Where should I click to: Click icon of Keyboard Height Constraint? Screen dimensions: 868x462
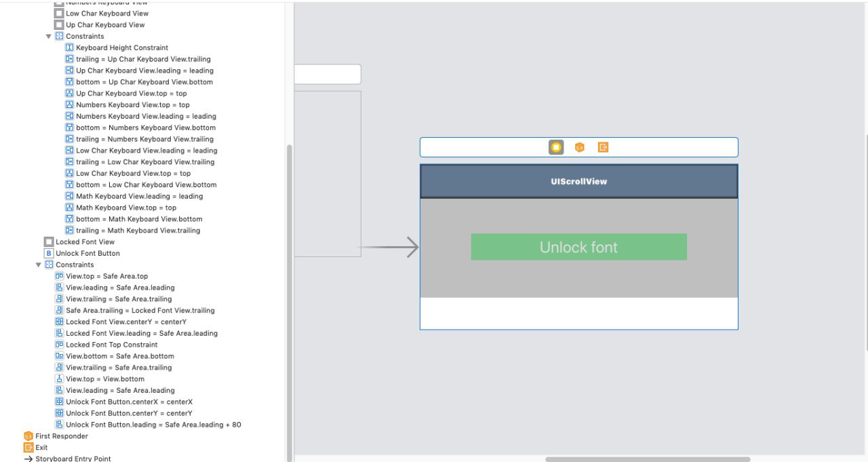point(70,47)
